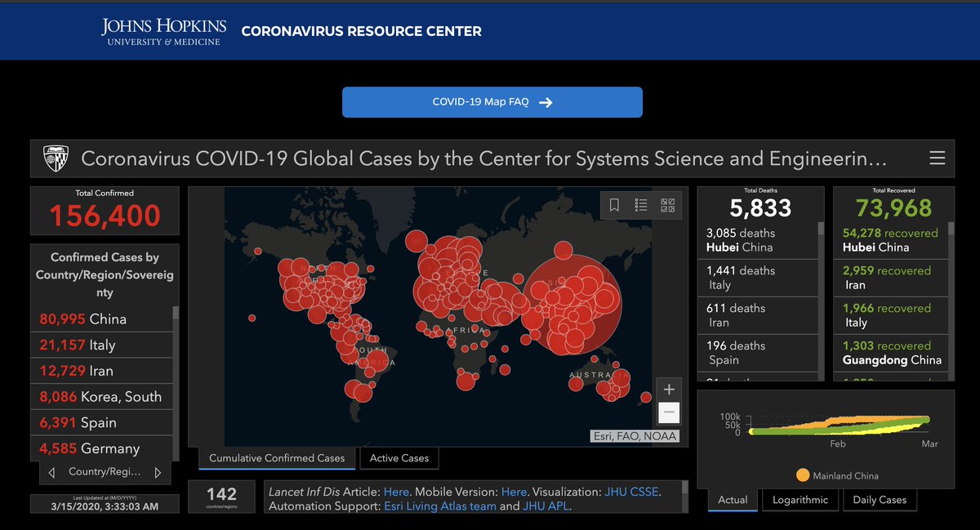Switch to Cumulative Confirmed Cases tab

277,458
